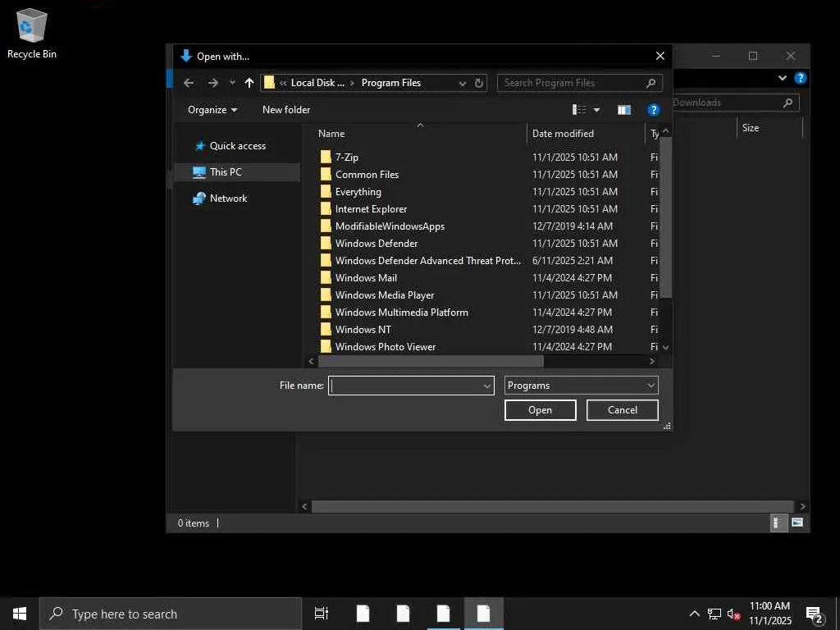Select the Everything folder icon
Image resolution: width=840 pixels, height=630 pixels.
pos(326,191)
